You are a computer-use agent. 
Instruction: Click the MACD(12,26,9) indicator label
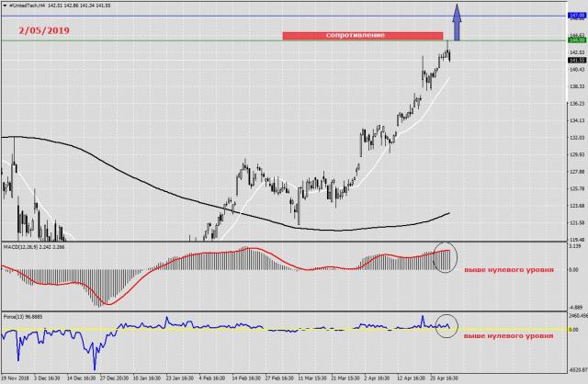click(23, 247)
